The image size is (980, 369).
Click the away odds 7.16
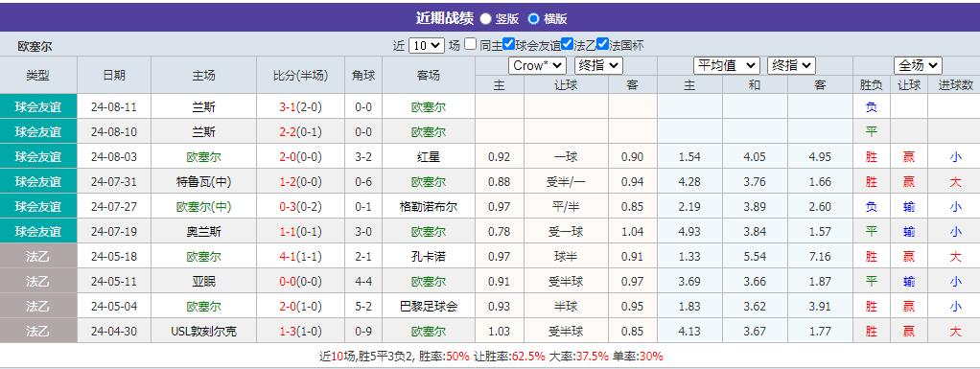tap(820, 257)
